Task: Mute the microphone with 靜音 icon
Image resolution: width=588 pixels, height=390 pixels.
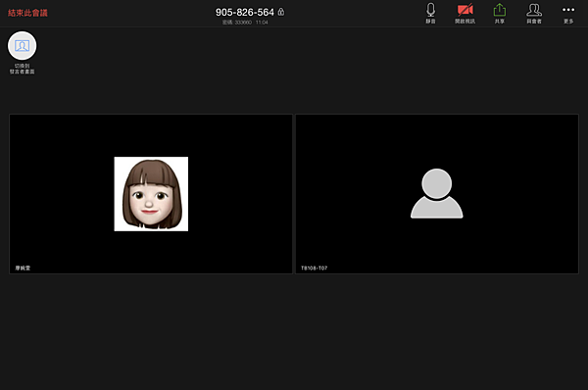Action: point(430,13)
